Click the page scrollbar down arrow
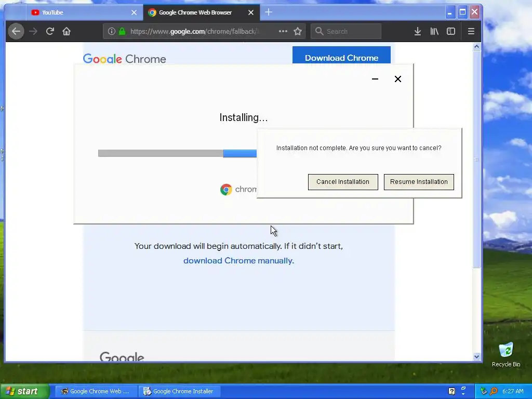The width and height of the screenshot is (532, 399). coord(477,356)
